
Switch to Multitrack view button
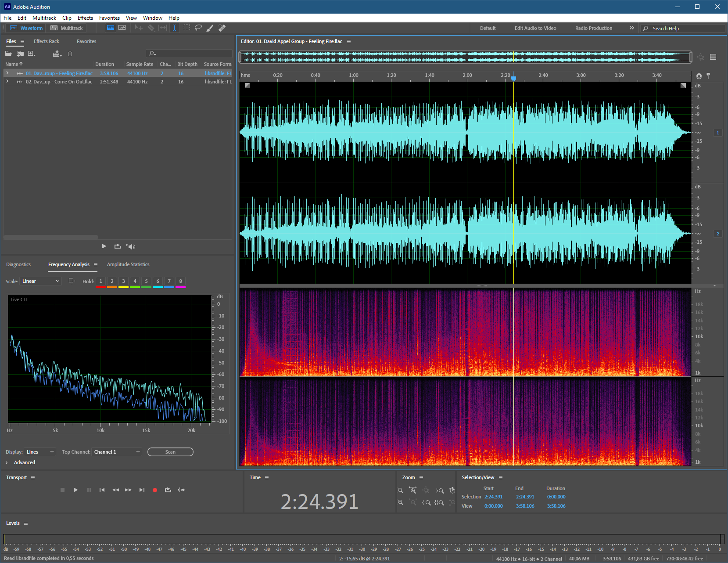[66, 28]
